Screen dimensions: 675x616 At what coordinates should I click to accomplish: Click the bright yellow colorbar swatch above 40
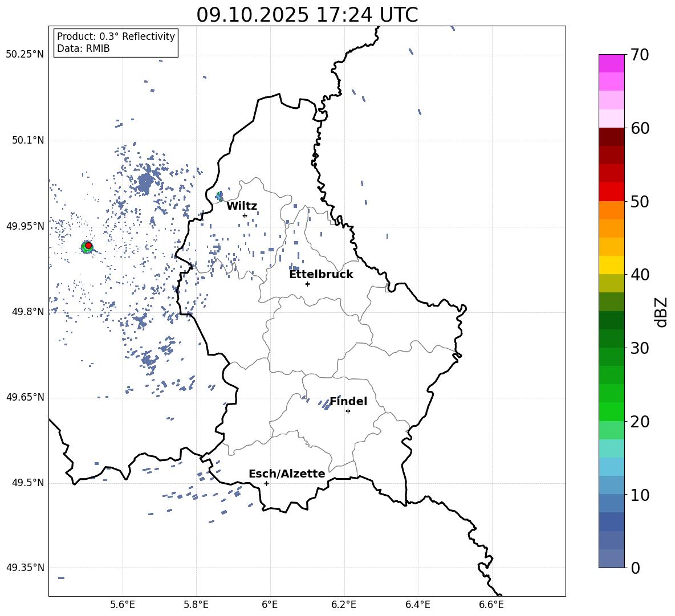pos(611,265)
